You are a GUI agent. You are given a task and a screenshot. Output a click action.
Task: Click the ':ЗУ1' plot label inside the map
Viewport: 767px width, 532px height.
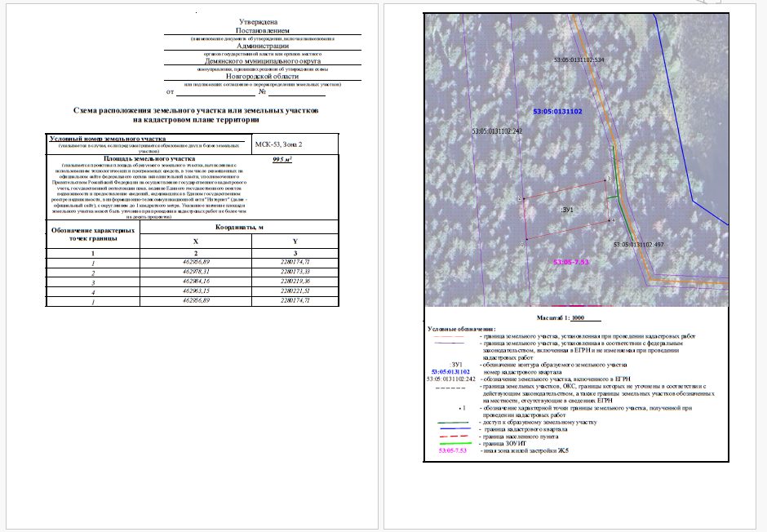tap(567, 210)
